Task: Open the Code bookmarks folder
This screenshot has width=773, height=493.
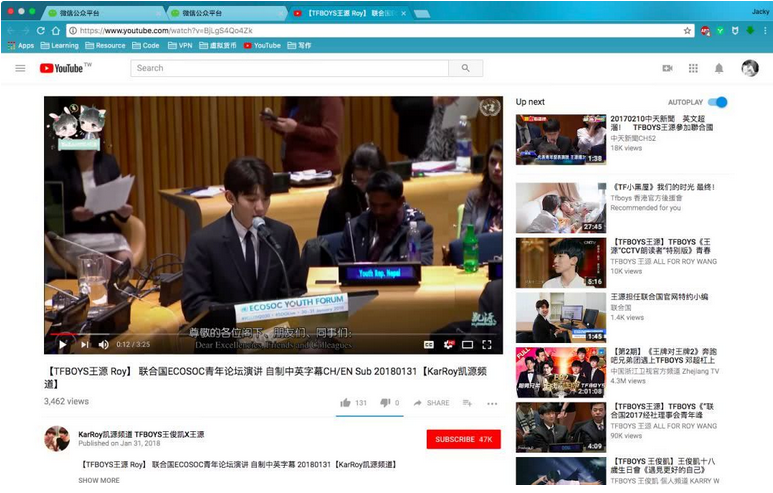Action: (146, 45)
